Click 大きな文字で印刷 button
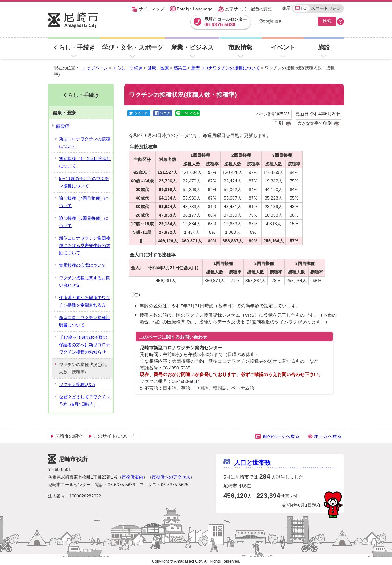This screenshot has width=392, height=565. coord(318,123)
